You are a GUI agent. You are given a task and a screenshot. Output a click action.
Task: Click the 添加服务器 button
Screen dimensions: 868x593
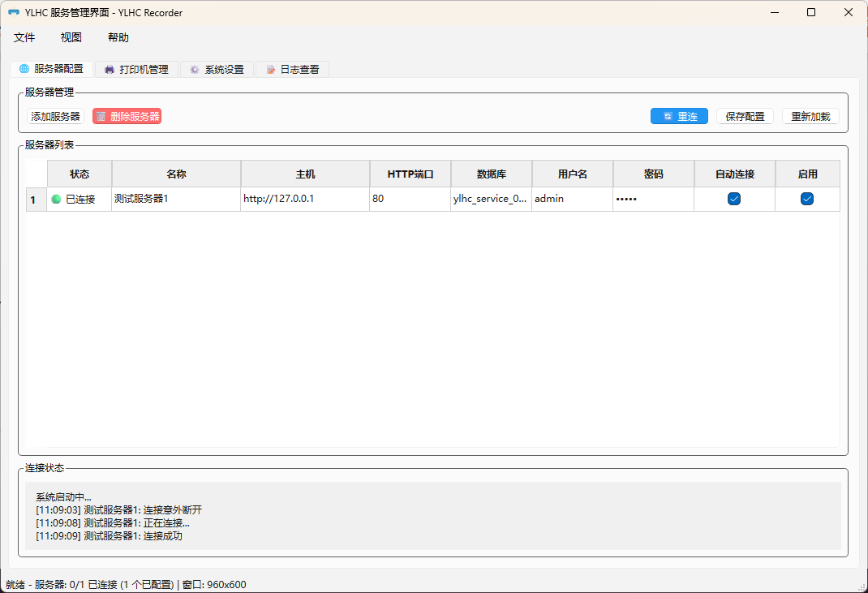point(55,117)
